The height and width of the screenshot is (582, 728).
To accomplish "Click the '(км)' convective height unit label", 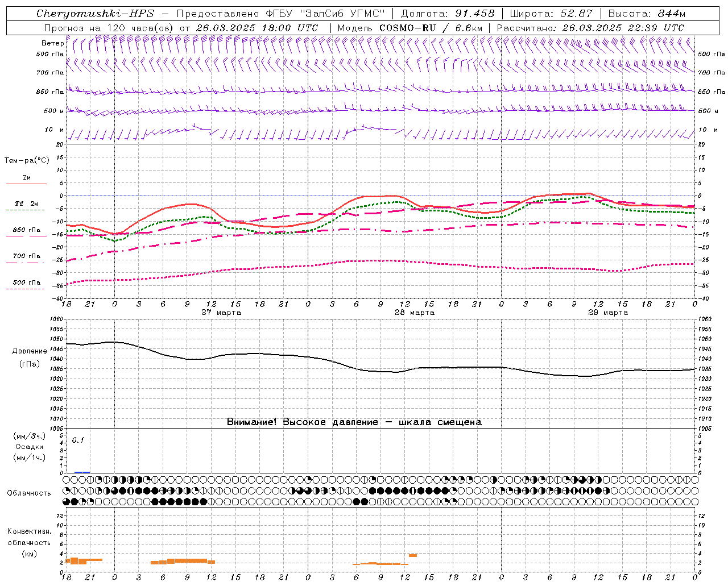I will 29,554.
